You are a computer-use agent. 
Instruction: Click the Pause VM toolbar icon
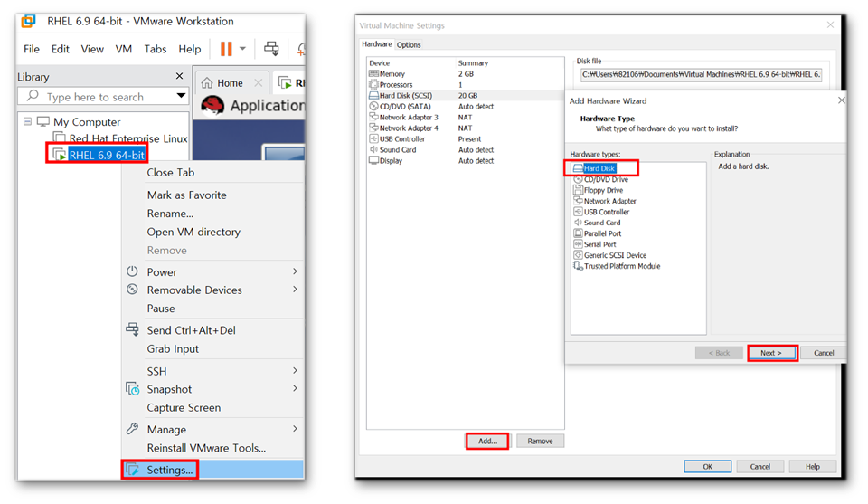pyautogui.click(x=226, y=49)
